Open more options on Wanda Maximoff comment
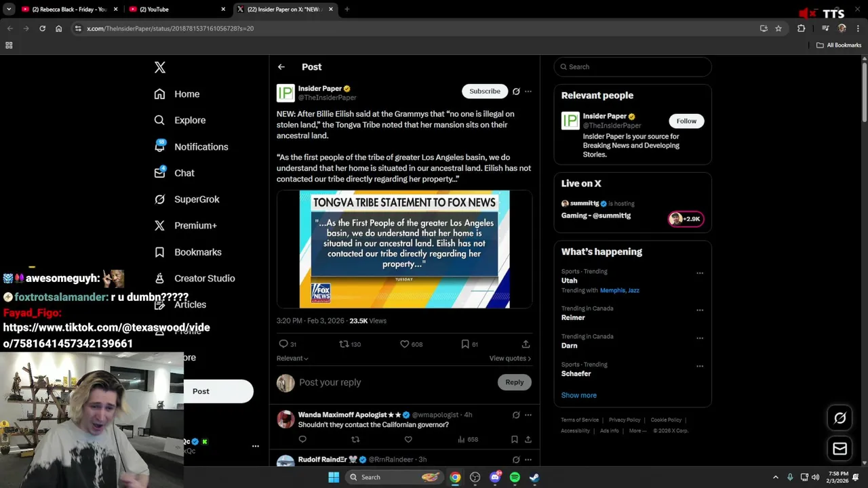Viewport: 868px width, 488px height. click(x=528, y=415)
